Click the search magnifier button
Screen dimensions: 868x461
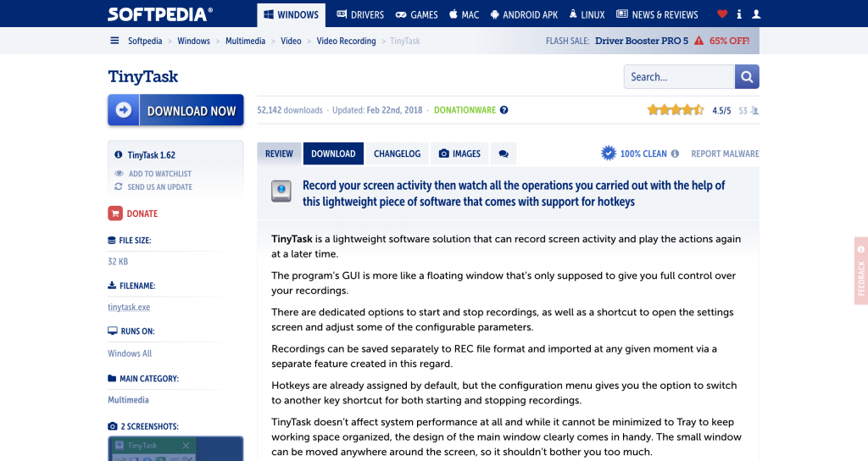pos(747,77)
